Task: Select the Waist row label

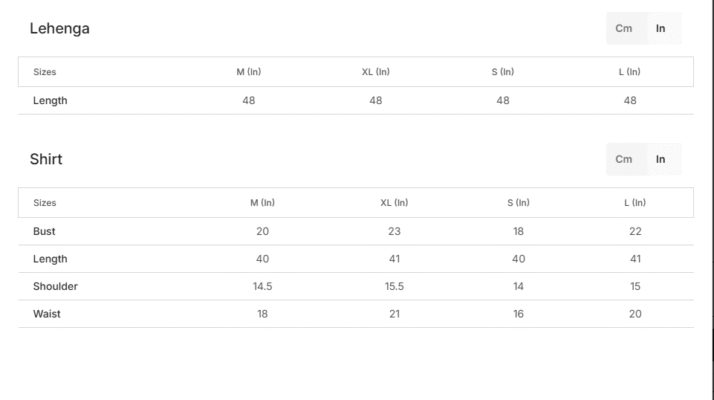Action: [x=47, y=314]
